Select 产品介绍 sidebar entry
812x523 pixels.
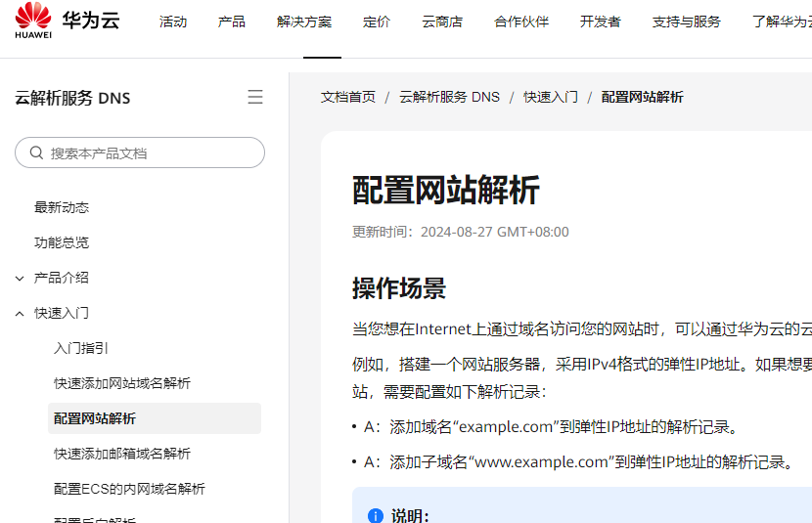point(62,278)
